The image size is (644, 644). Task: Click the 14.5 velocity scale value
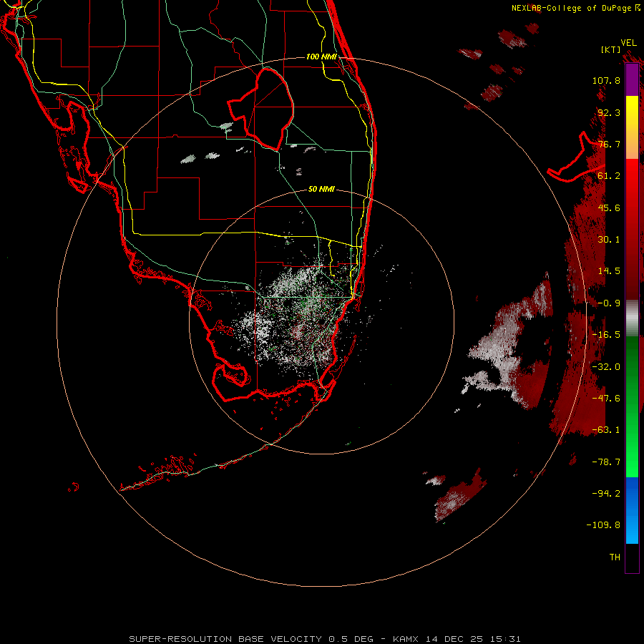tap(609, 271)
